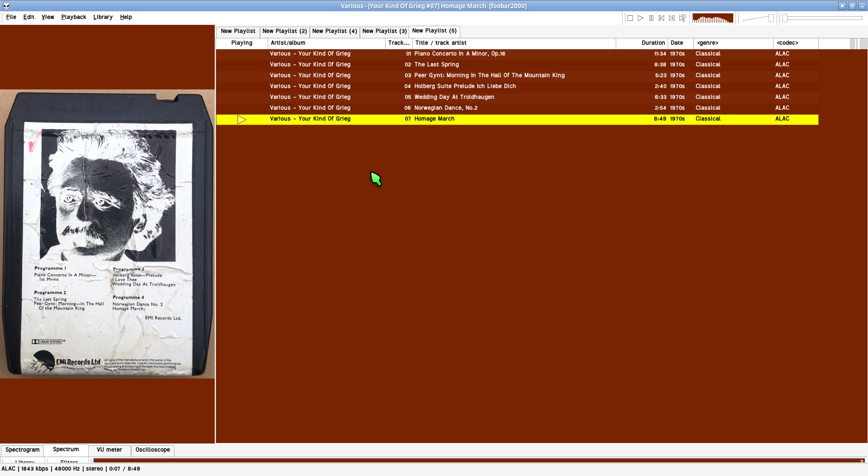Select track The Last Spring
868x476 pixels.
(x=517, y=65)
